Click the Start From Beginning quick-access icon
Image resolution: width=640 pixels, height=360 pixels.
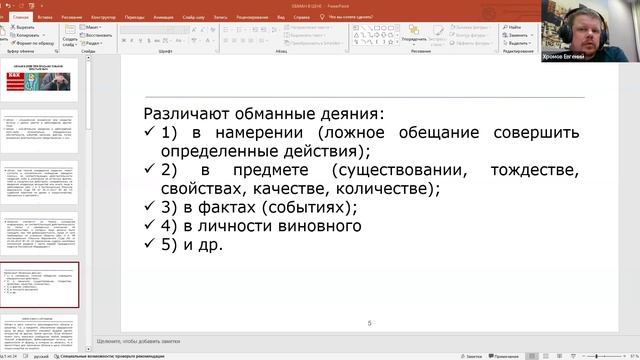(x=31, y=6)
